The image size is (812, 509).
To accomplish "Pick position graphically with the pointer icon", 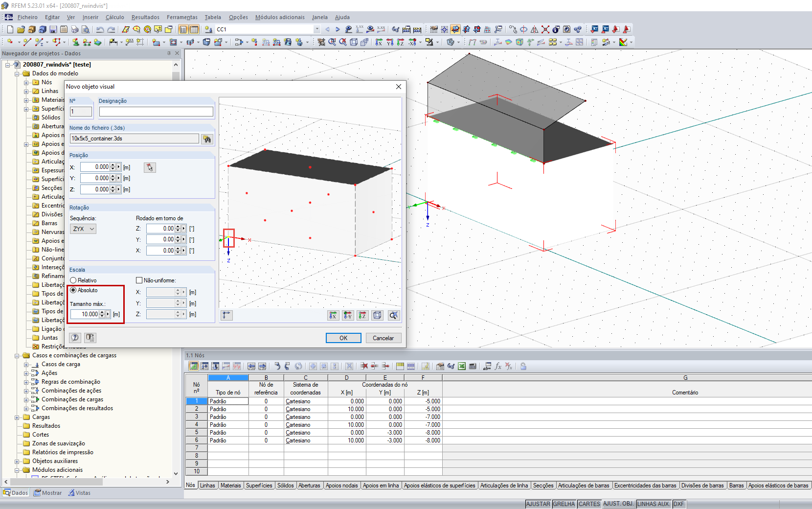I will click(x=150, y=167).
